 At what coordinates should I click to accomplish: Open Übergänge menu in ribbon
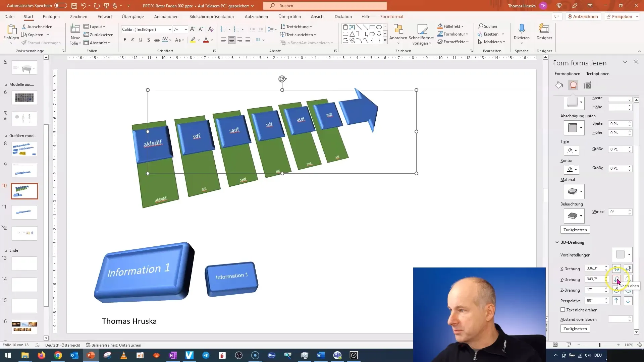pyautogui.click(x=133, y=16)
